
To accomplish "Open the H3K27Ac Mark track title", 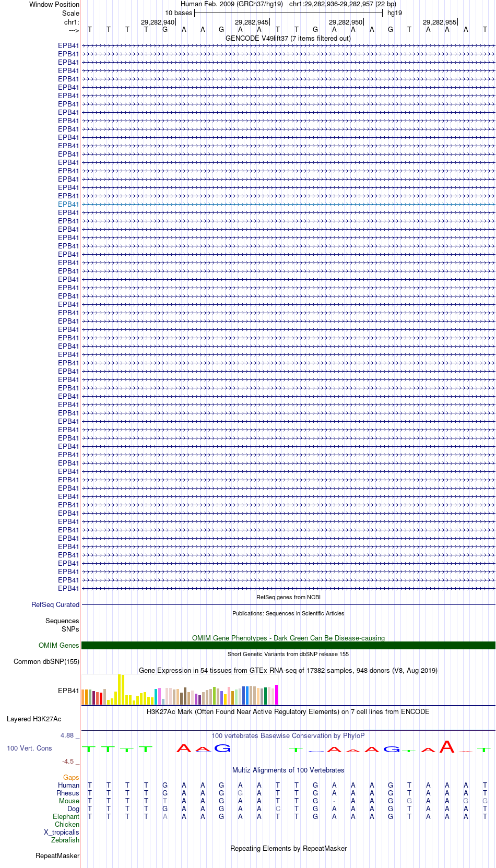I will [288, 711].
